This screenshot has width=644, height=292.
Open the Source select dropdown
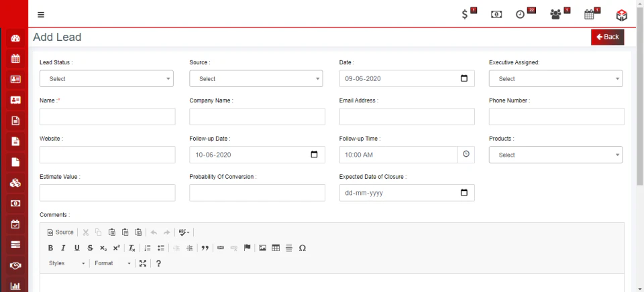pos(256,79)
